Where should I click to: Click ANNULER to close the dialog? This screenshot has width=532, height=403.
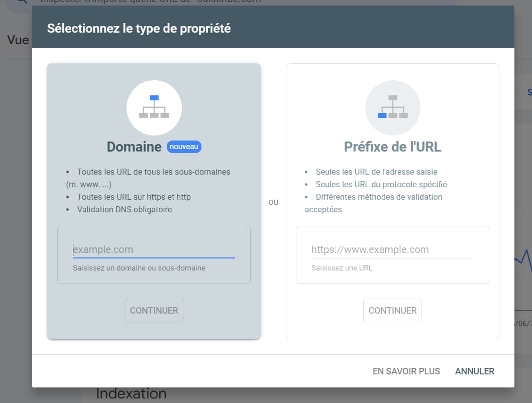475,371
